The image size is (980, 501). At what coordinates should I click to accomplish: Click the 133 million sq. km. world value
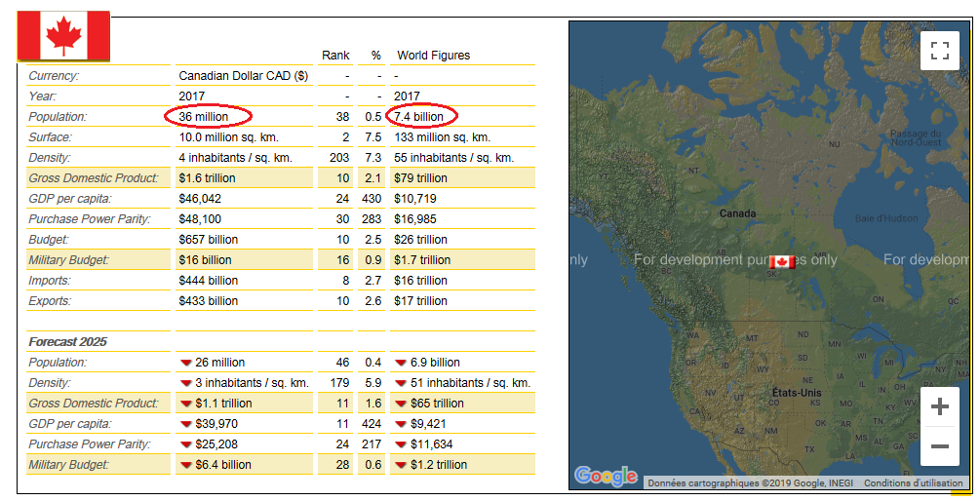coord(443,136)
